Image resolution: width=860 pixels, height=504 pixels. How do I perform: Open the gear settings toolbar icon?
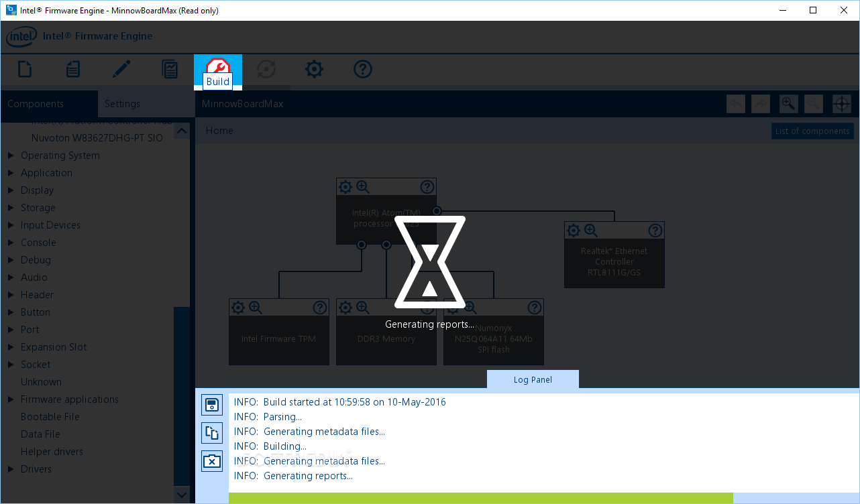pos(315,69)
